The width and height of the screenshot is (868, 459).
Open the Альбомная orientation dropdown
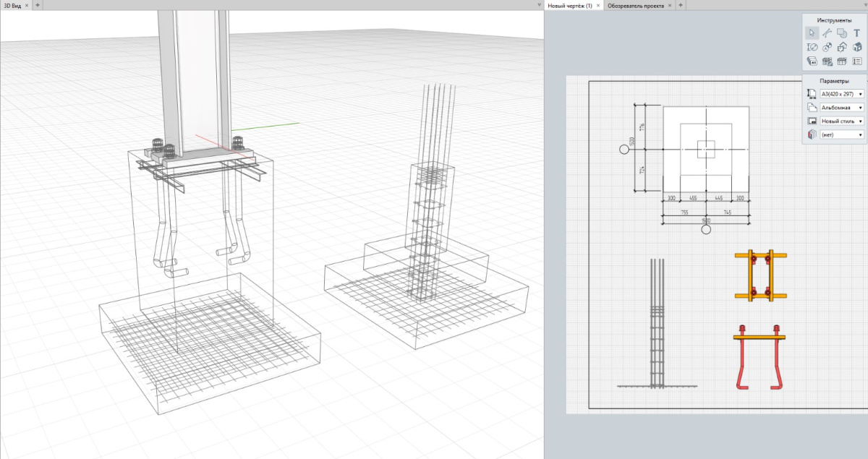coord(843,108)
